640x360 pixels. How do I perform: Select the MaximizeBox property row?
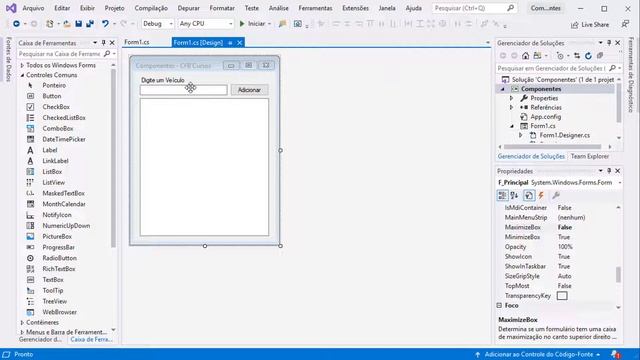(558, 227)
